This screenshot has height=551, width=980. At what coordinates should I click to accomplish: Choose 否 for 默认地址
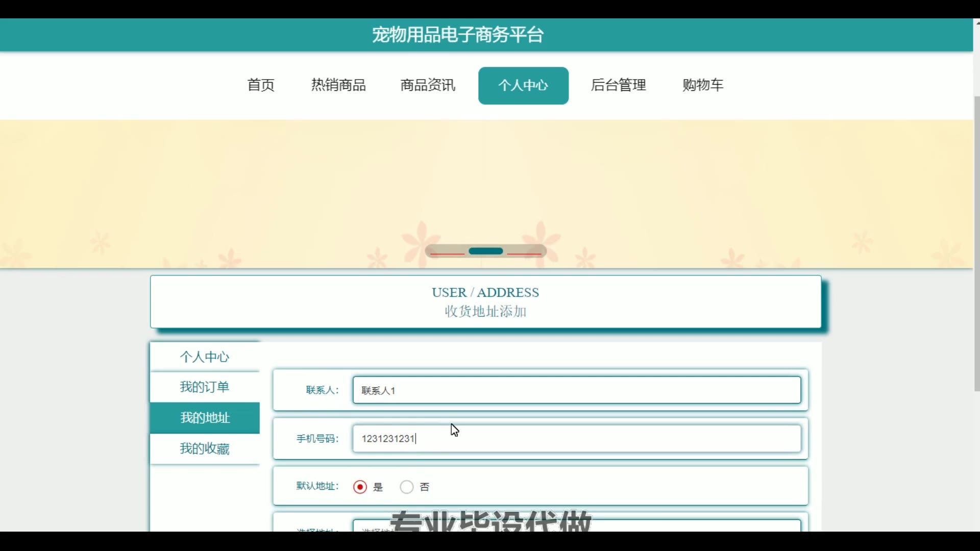coord(407,487)
